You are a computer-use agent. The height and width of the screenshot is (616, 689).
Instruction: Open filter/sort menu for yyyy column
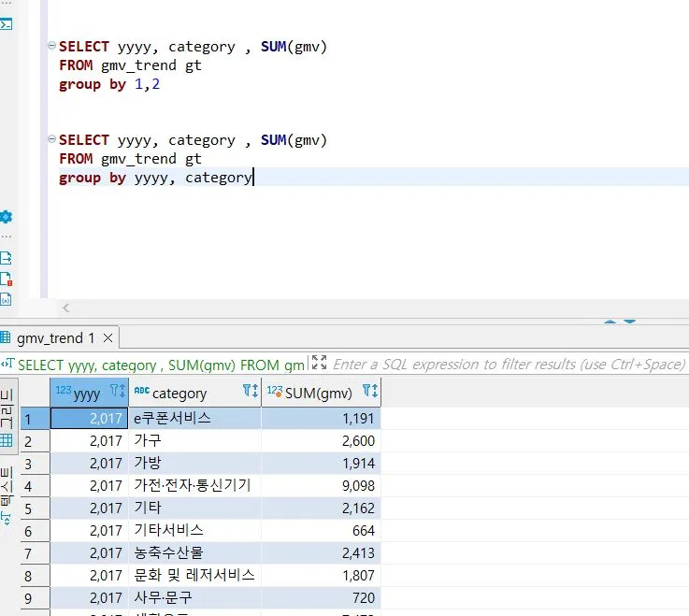coord(118,391)
